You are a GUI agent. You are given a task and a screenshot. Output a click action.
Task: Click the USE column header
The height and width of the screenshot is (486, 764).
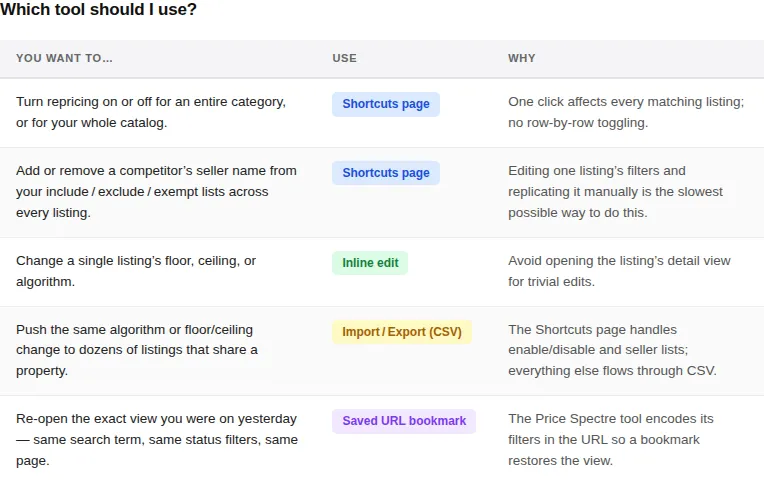pyautogui.click(x=344, y=58)
